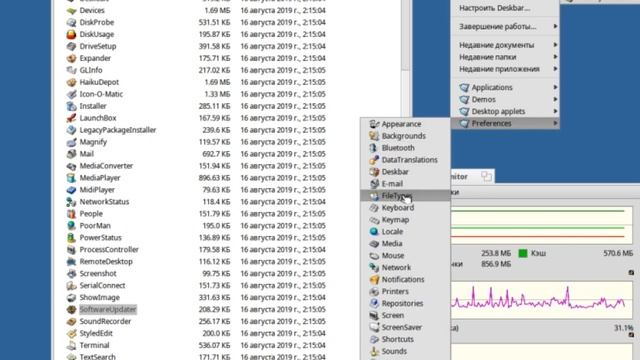
Task: Select the SerialConnect application icon
Action: [71, 286]
